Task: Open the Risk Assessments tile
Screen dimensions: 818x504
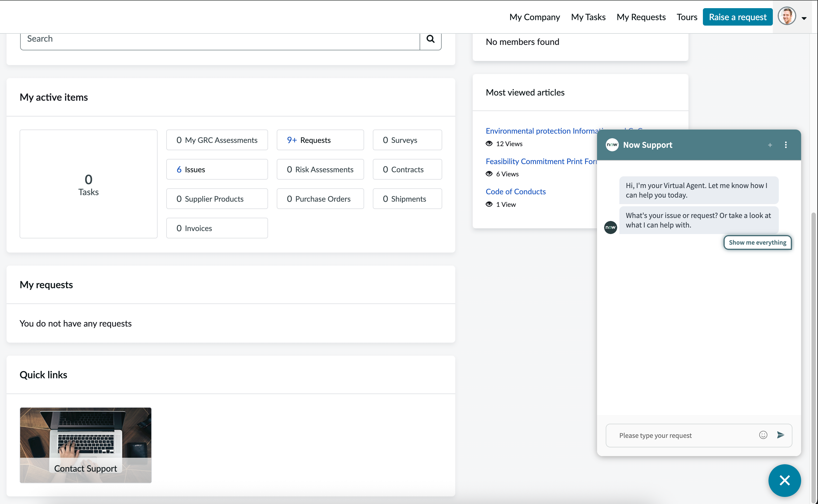Action: 320,169
